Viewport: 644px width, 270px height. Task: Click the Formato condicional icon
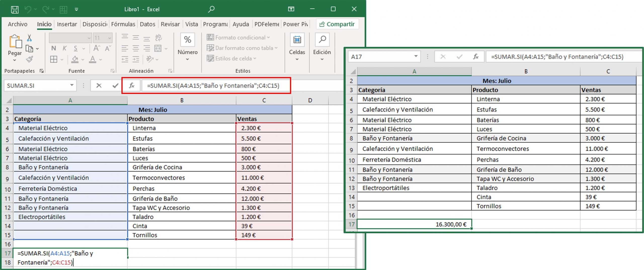(210, 37)
